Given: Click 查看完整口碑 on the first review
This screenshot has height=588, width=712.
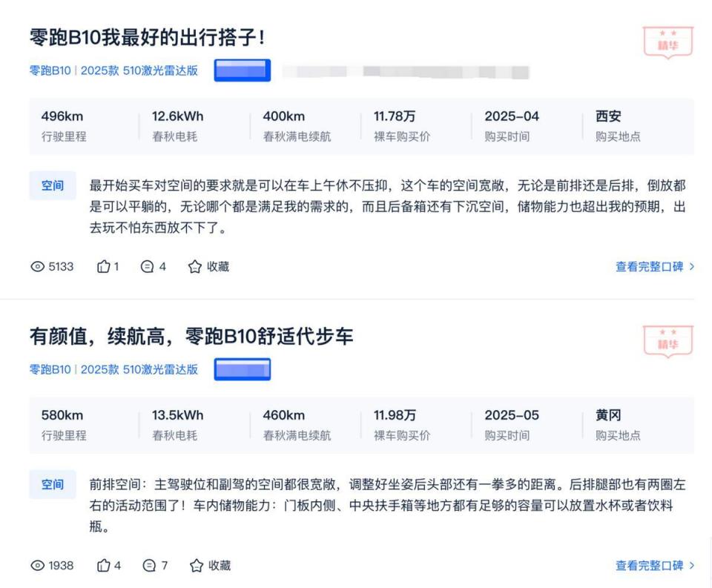Looking at the screenshot, I should click(652, 266).
